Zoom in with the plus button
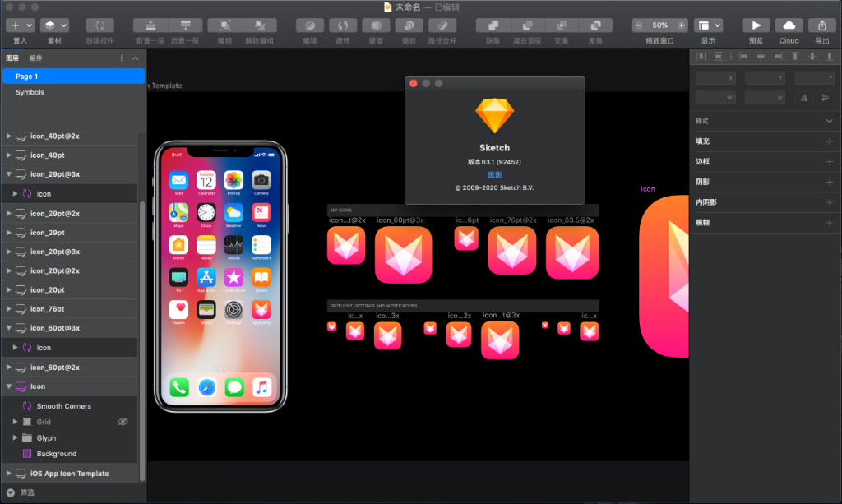The height and width of the screenshot is (504, 842). [681, 25]
